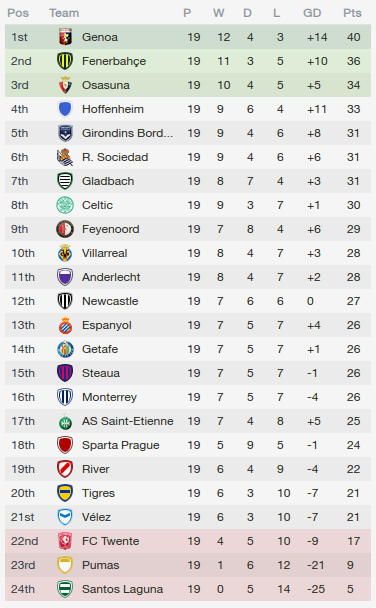This screenshot has height=608, width=376.
Task: Open the Celtic club crest
Action: pyautogui.click(x=65, y=205)
